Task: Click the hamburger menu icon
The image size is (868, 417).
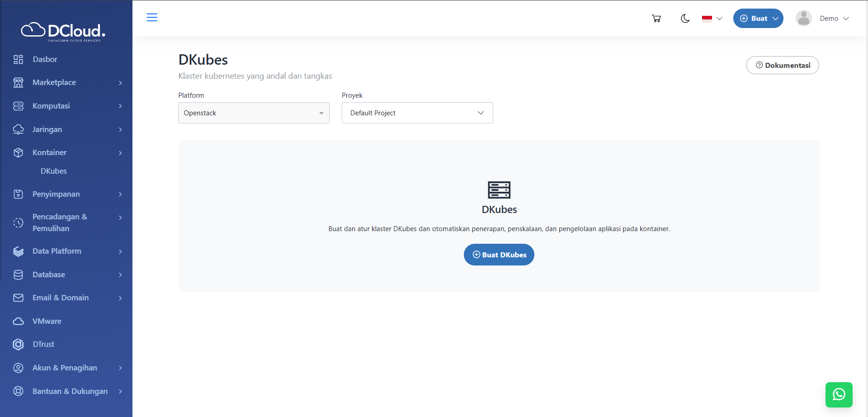Action: pos(152,18)
